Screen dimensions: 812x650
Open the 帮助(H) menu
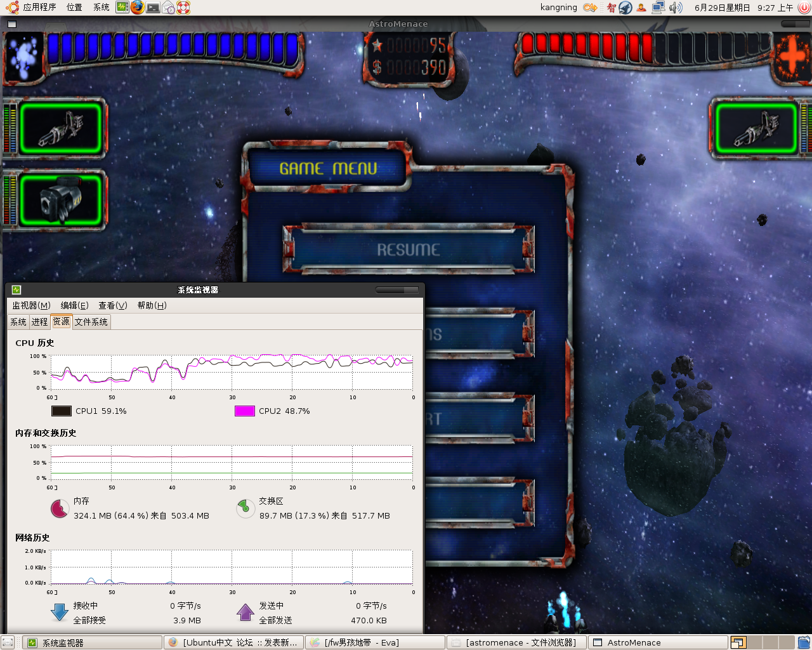[152, 305]
